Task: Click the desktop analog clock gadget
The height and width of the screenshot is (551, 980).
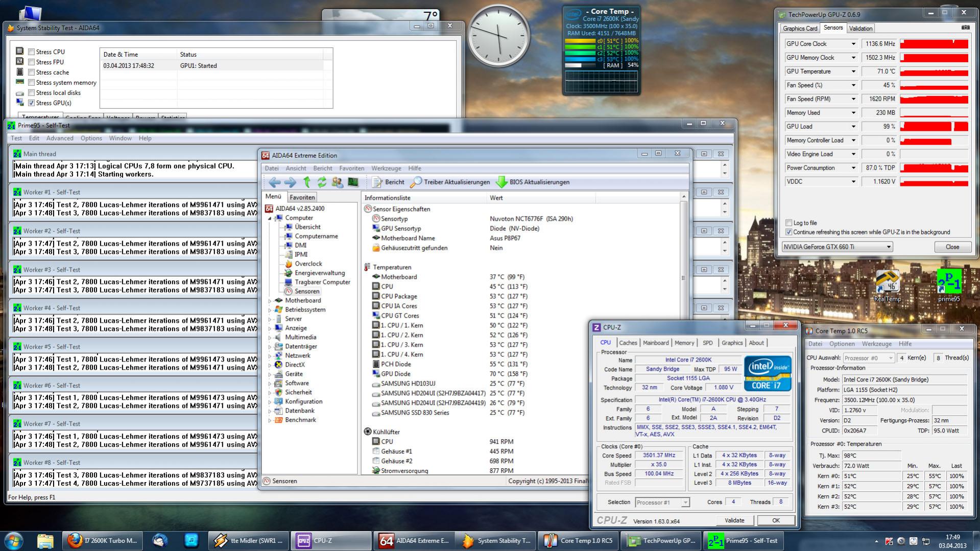Action: pyautogui.click(x=498, y=36)
